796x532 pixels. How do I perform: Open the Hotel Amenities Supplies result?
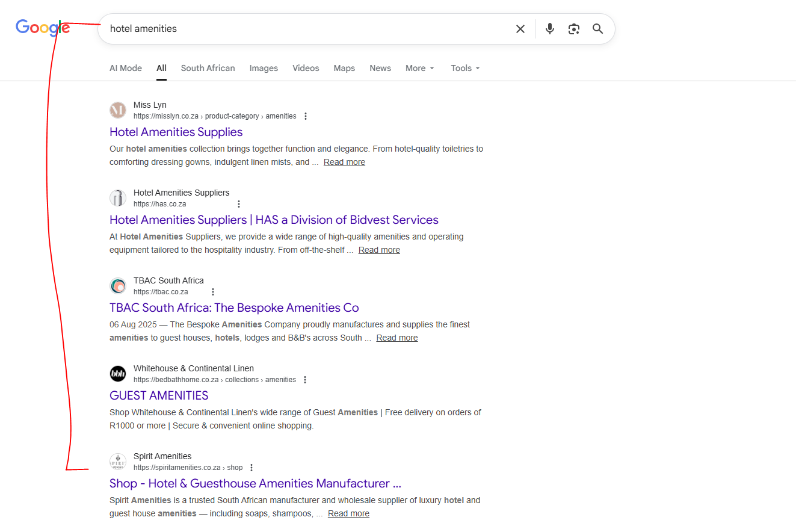(x=176, y=132)
